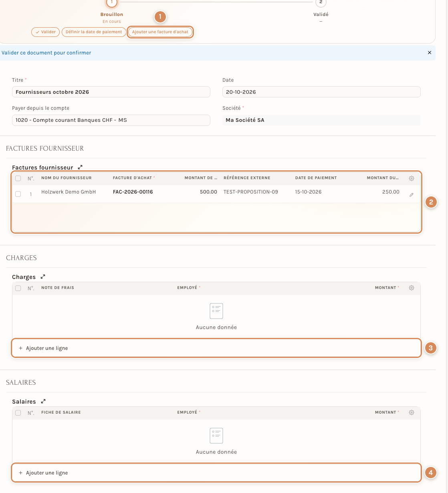Click Ajouter une facture d'achat
Viewport: 448px width, 493px height.
(160, 32)
